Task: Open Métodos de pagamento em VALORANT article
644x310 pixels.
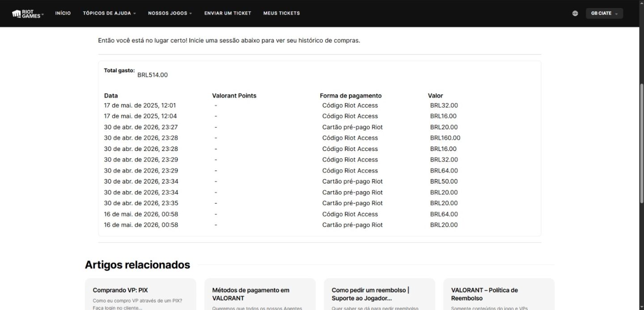Action: click(260, 294)
